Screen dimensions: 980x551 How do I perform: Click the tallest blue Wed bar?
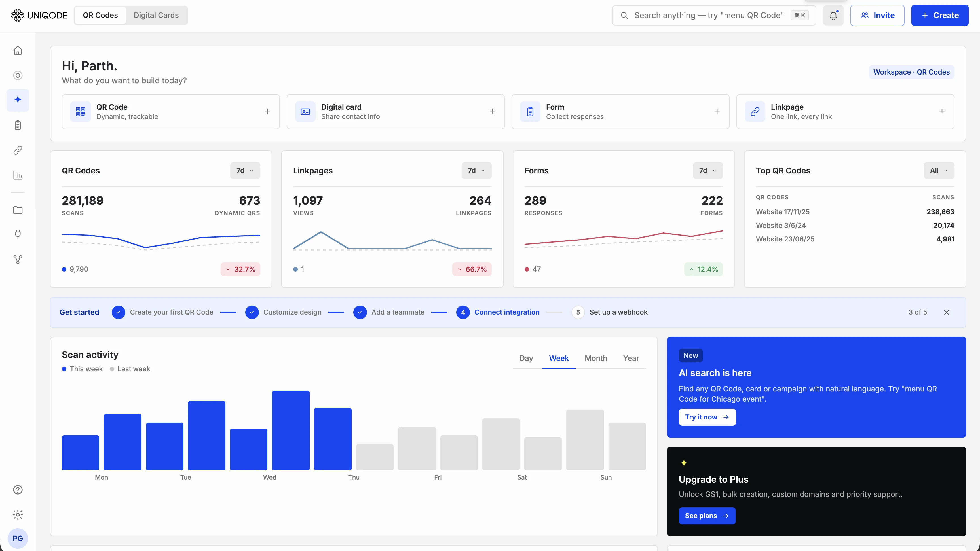[x=291, y=430]
